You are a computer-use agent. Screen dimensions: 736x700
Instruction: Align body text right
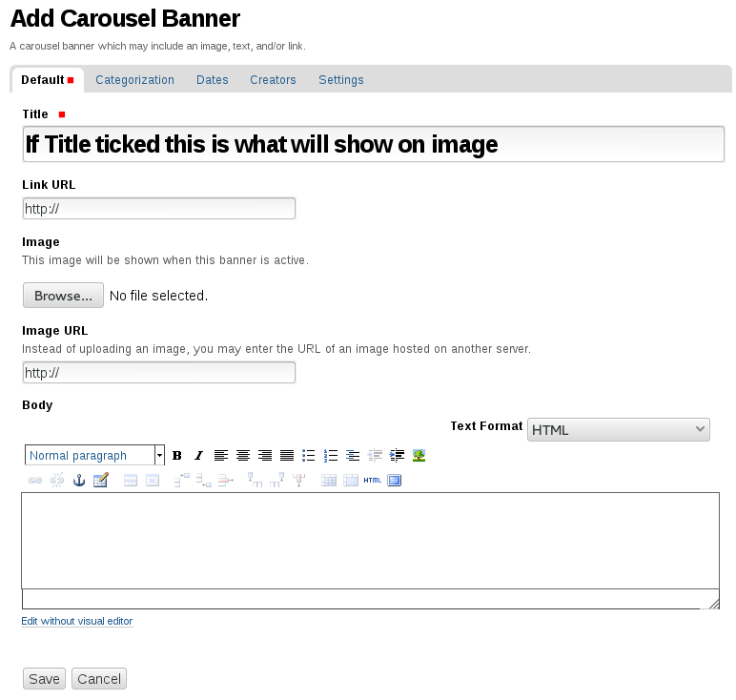pyautogui.click(x=265, y=456)
